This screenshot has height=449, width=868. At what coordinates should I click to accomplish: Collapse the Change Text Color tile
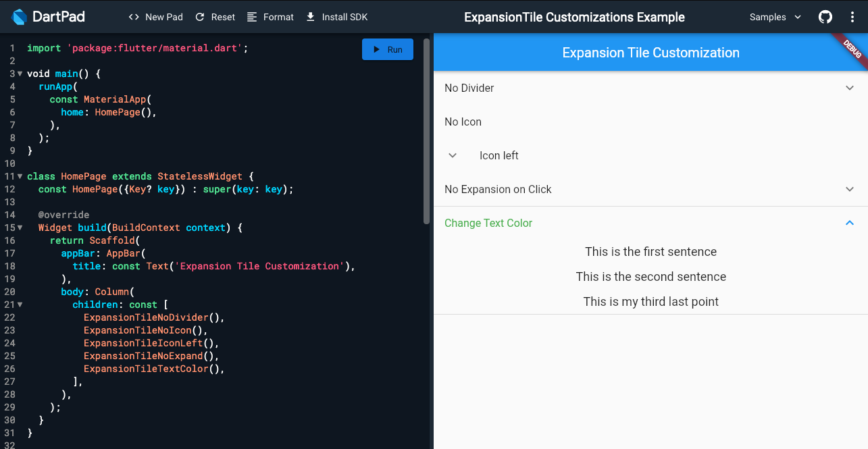tap(850, 223)
